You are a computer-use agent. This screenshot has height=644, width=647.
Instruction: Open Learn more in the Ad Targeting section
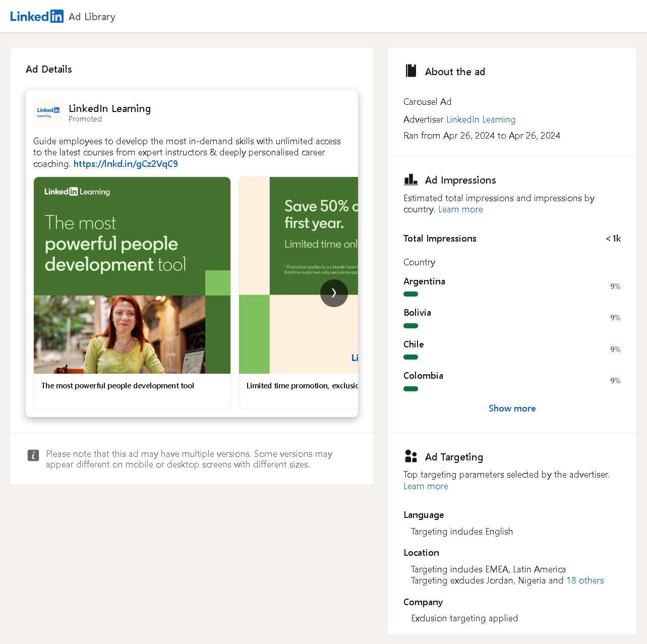pos(426,486)
